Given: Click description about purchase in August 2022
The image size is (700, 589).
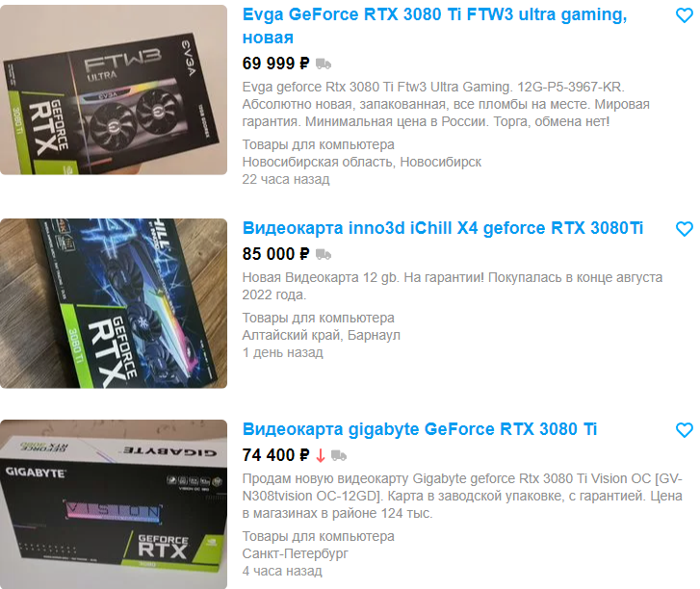Looking at the screenshot, I should pyautogui.click(x=452, y=286).
